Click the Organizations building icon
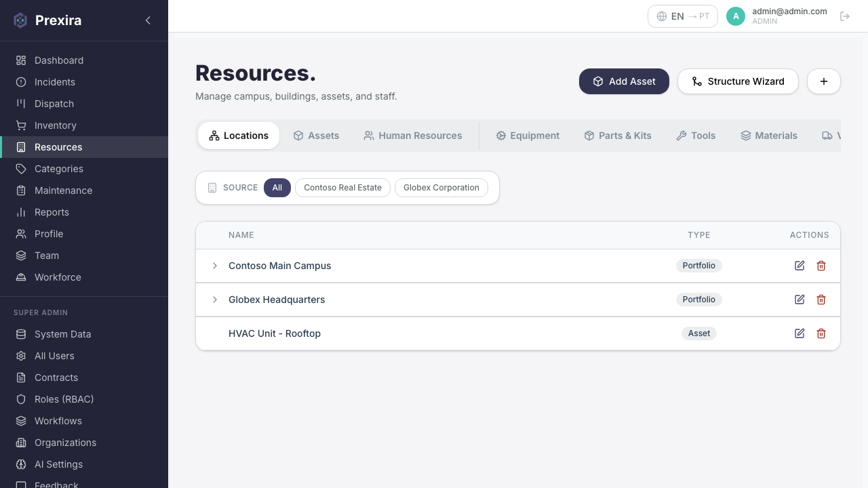Screen dimensions: 868x488 tap(21, 443)
